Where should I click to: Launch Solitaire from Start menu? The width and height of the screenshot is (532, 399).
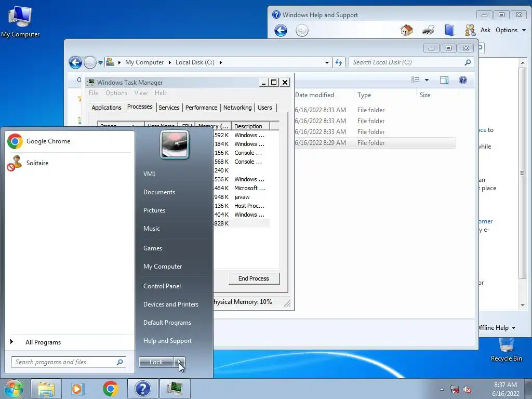coord(69,163)
